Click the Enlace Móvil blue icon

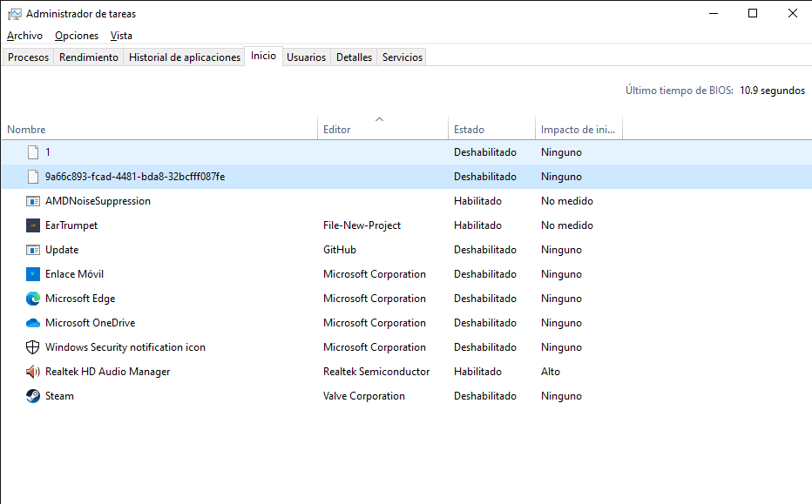pos(32,273)
